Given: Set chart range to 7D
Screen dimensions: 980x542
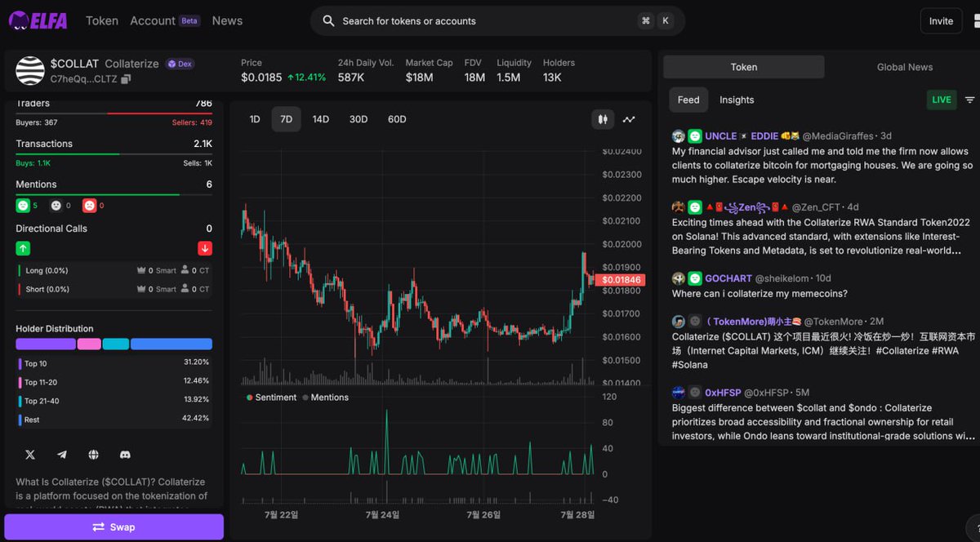Looking at the screenshot, I should (286, 119).
